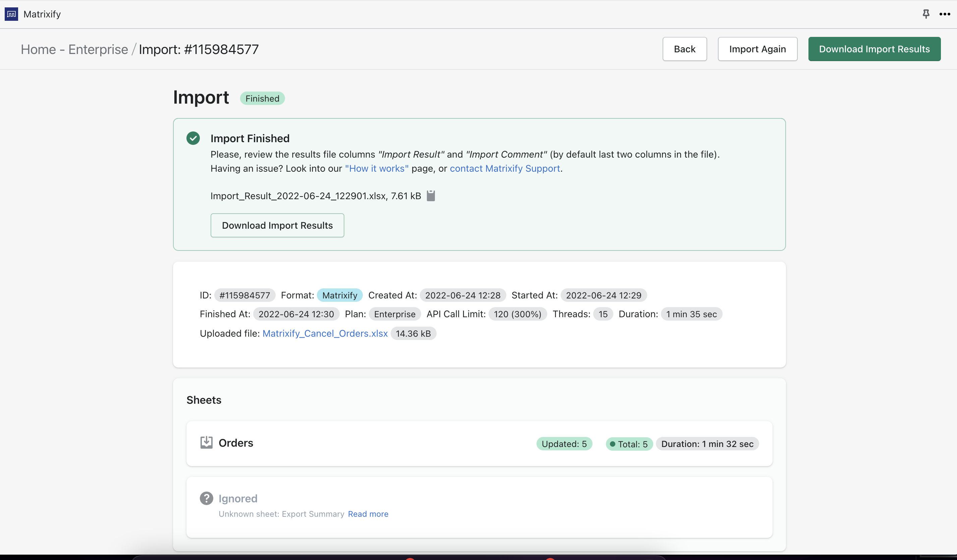
Task: Click the Orders sheet row
Action: coord(380,443)
